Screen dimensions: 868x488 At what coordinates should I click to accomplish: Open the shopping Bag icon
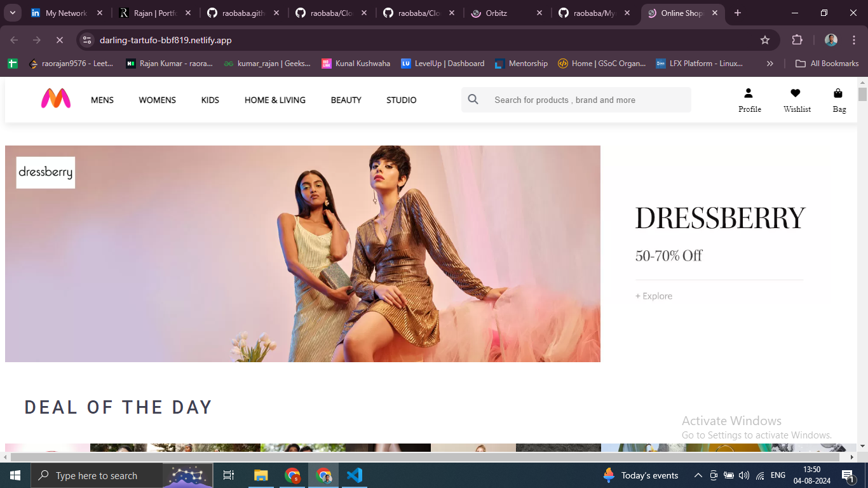(839, 100)
